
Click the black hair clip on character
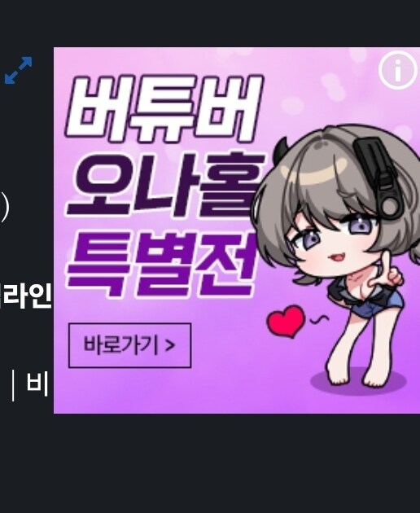379,177
